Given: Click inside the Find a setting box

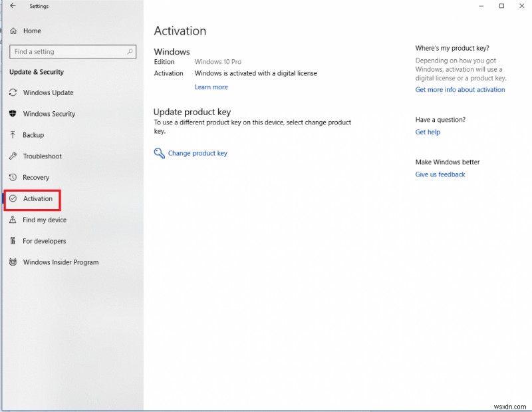Looking at the screenshot, I should [x=60, y=51].
